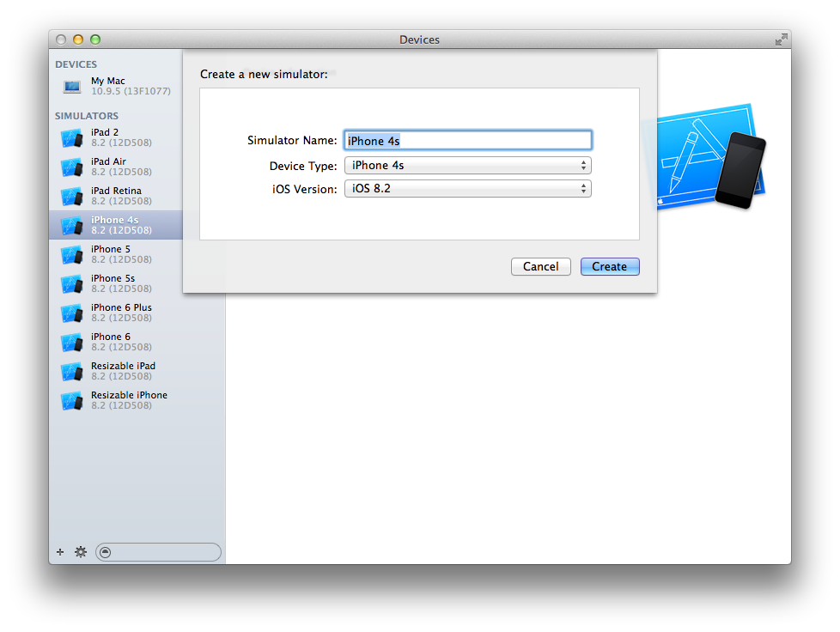
Task: Open the Device Type dropdown
Action: (468, 166)
